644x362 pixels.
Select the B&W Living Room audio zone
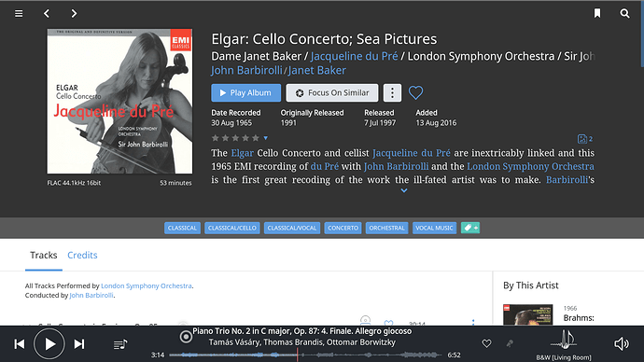[x=564, y=345]
